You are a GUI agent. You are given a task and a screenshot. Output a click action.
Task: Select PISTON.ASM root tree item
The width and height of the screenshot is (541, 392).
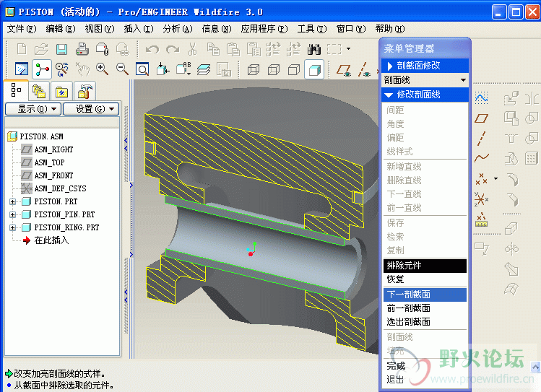click(41, 136)
